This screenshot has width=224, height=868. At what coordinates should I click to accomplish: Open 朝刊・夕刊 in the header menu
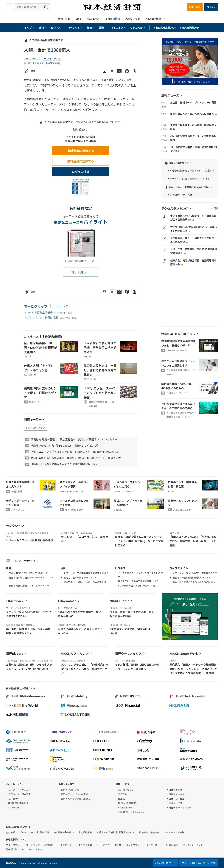[x=64, y=18]
